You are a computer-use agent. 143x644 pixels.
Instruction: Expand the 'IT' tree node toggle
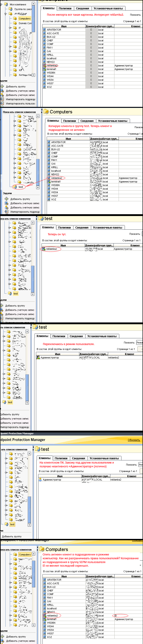tap(10, 28)
